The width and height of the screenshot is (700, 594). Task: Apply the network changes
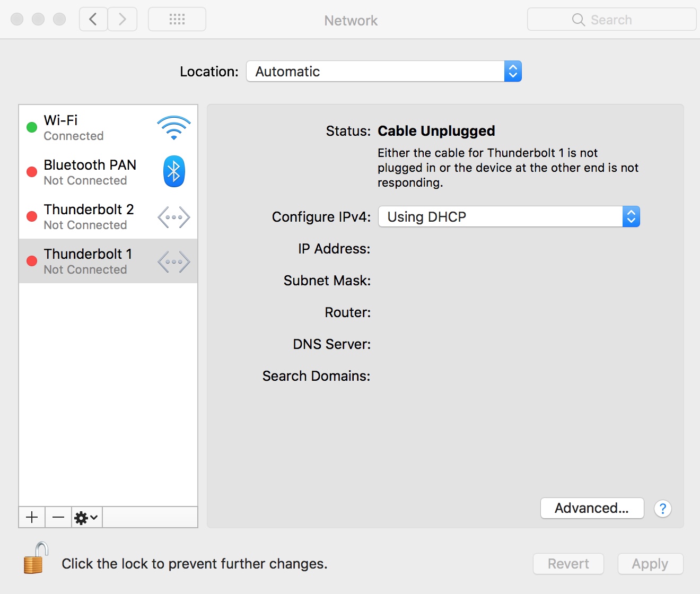pos(650,564)
